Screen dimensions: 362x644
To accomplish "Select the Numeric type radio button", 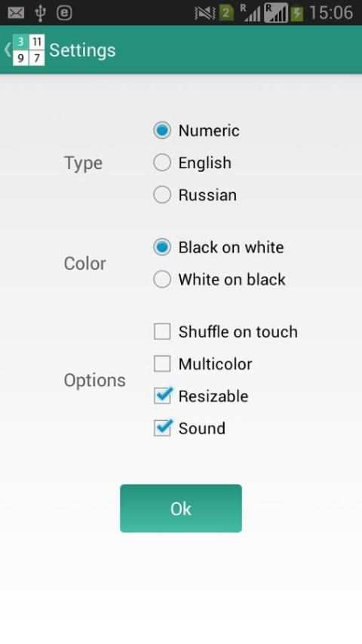I will [x=162, y=130].
